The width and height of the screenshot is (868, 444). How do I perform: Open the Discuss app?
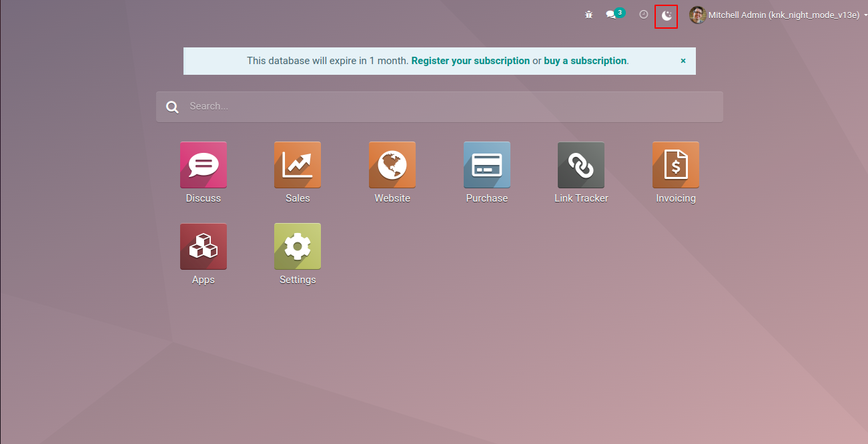203,165
